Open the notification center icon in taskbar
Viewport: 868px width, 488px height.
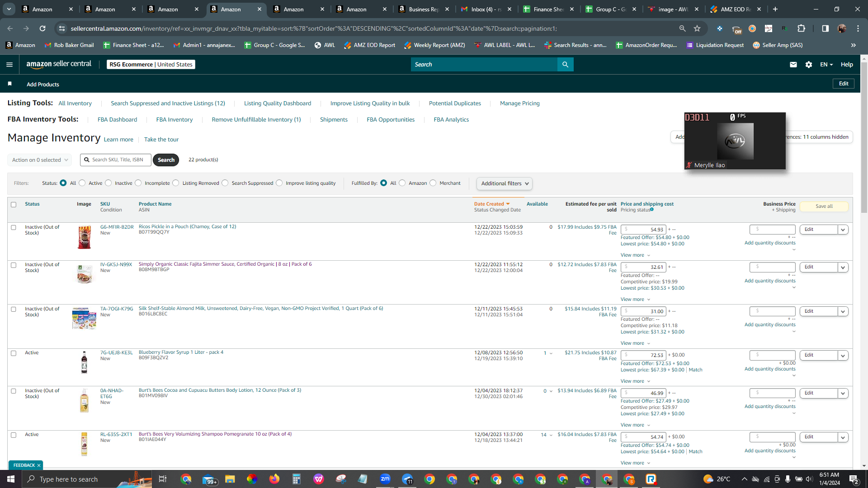pyautogui.click(x=854, y=479)
